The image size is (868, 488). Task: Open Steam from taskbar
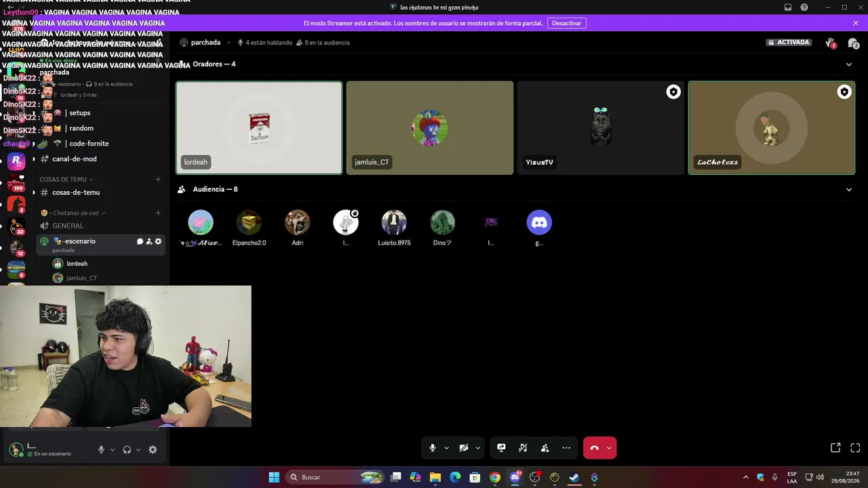coord(574,477)
